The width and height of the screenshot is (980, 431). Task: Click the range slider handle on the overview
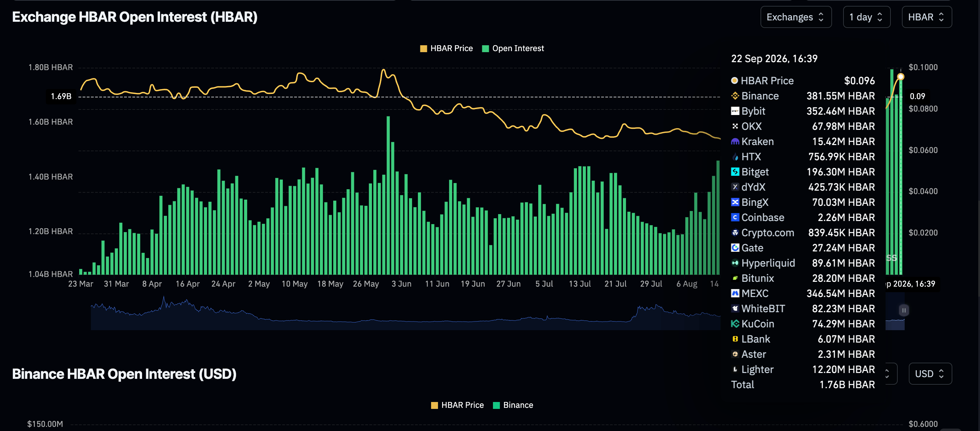[x=904, y=310]
